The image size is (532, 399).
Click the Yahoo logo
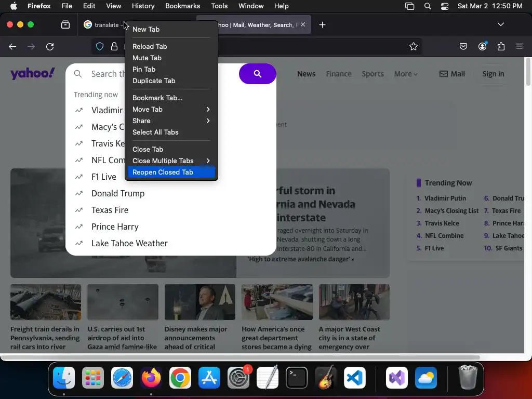click(33, 73)
